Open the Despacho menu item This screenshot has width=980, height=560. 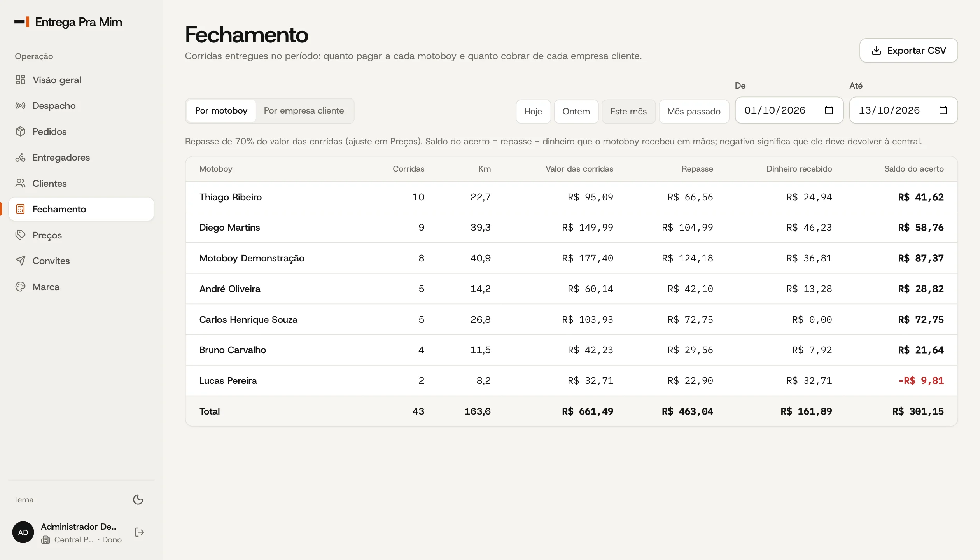pyautogui.click(x=81, y=105)
